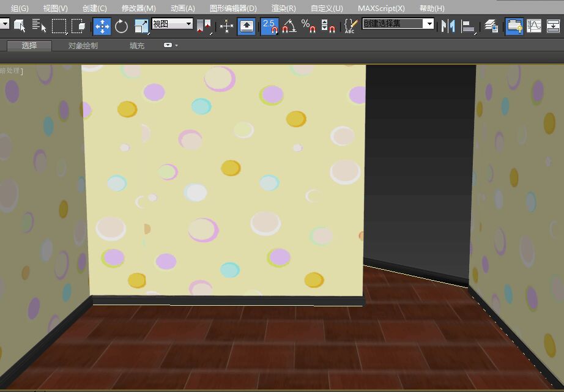Open the 渲染(R) menu
This screenshot has width=564, height=392.
[283, 8]
